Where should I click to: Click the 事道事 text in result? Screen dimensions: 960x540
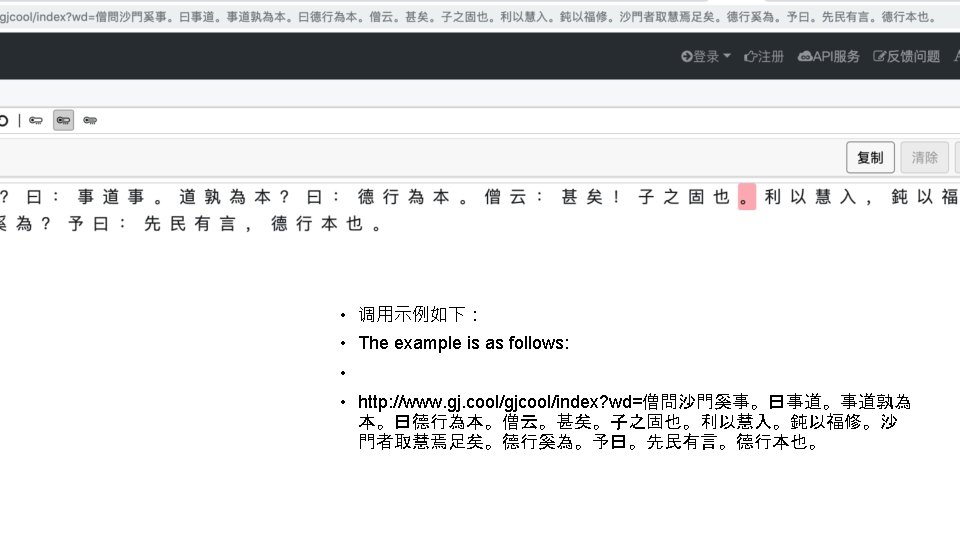tap(111, 197)
